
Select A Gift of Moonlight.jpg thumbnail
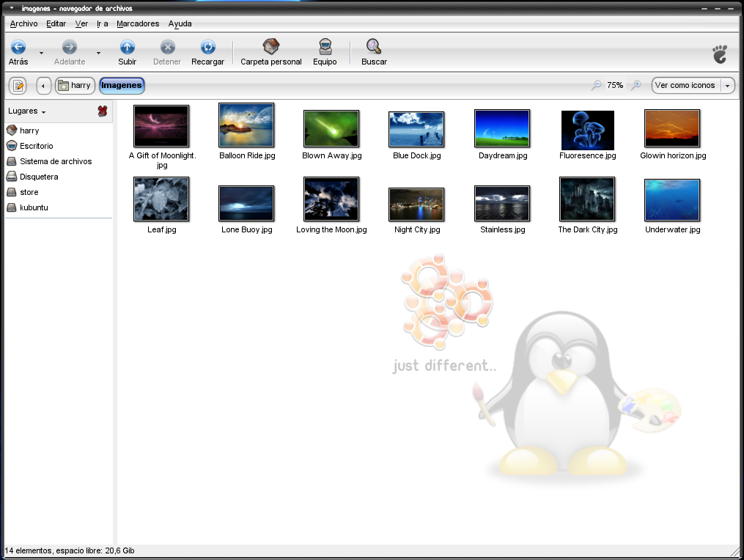(161, 126)
